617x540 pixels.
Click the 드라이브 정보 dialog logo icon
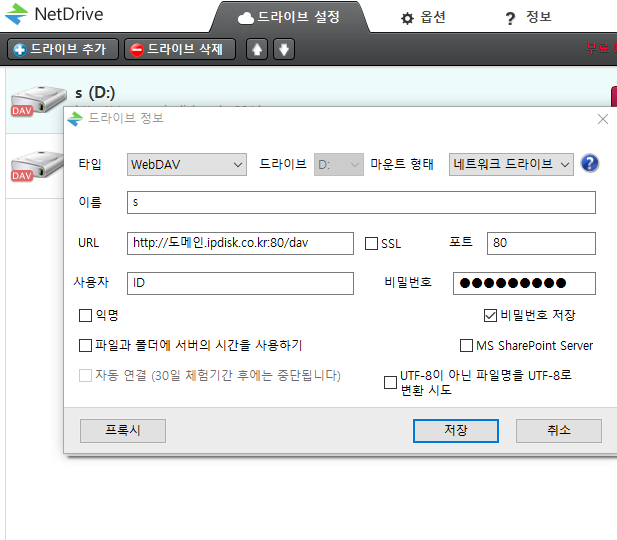point(75,118)
